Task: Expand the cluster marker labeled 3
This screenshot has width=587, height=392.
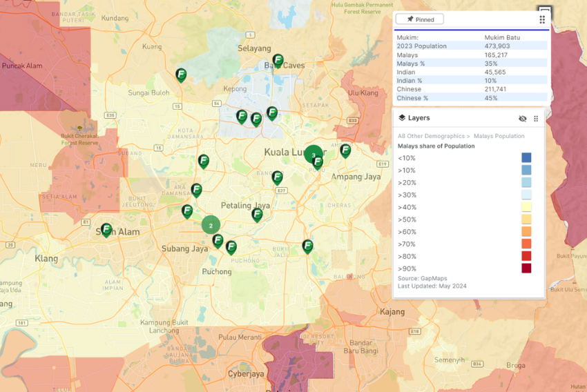Action: (313, 155)
